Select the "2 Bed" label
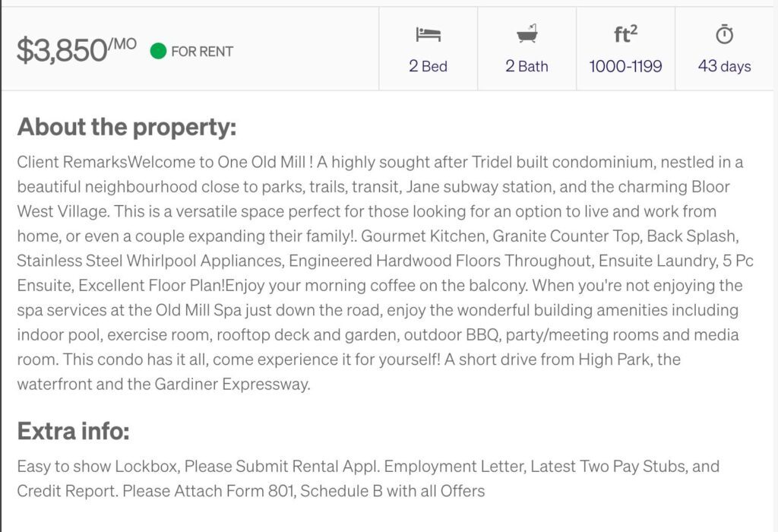Viewport: 778px width, 532px height. click(428, 66)
